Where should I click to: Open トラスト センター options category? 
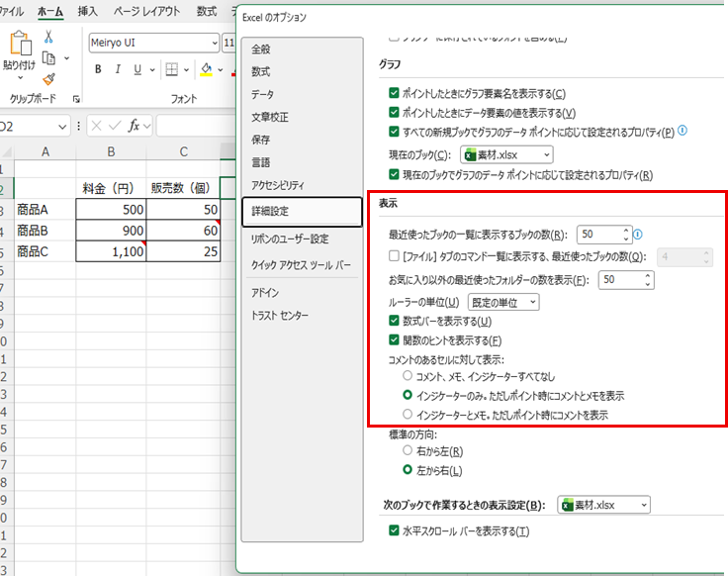(280, 315)
